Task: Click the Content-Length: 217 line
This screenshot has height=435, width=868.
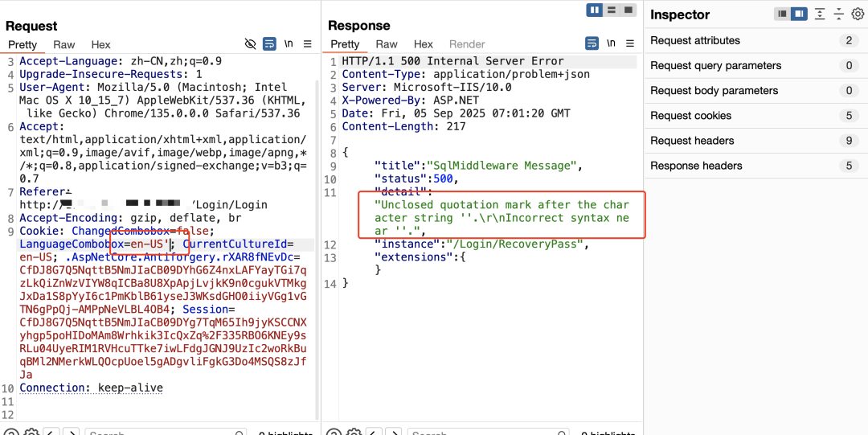Action: (403, 127)
